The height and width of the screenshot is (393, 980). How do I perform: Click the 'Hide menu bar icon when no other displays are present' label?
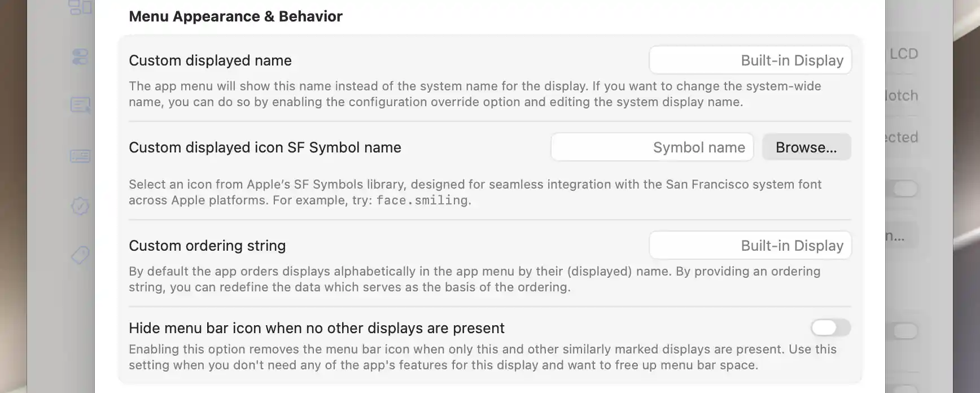[316, 328]
